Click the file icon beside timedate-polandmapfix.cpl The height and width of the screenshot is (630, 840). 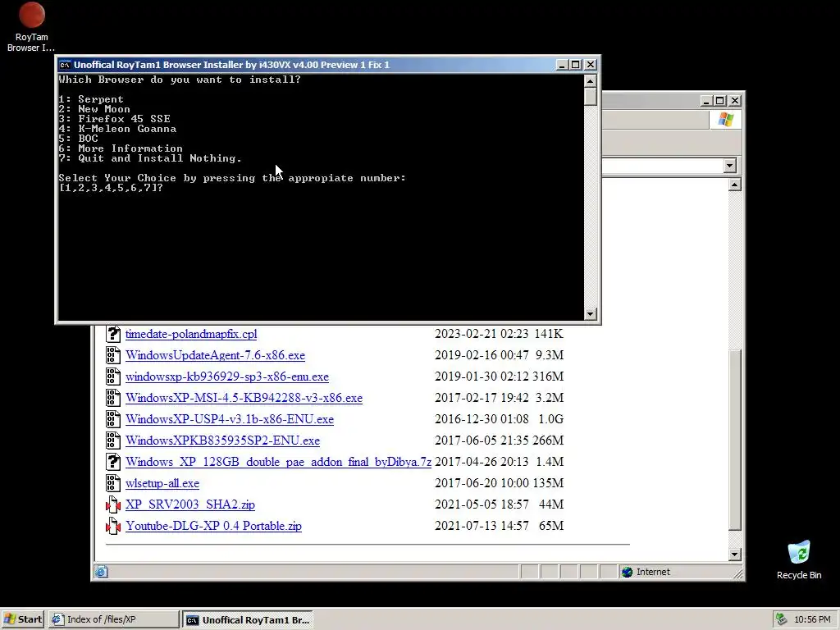[x=113, y=334]
